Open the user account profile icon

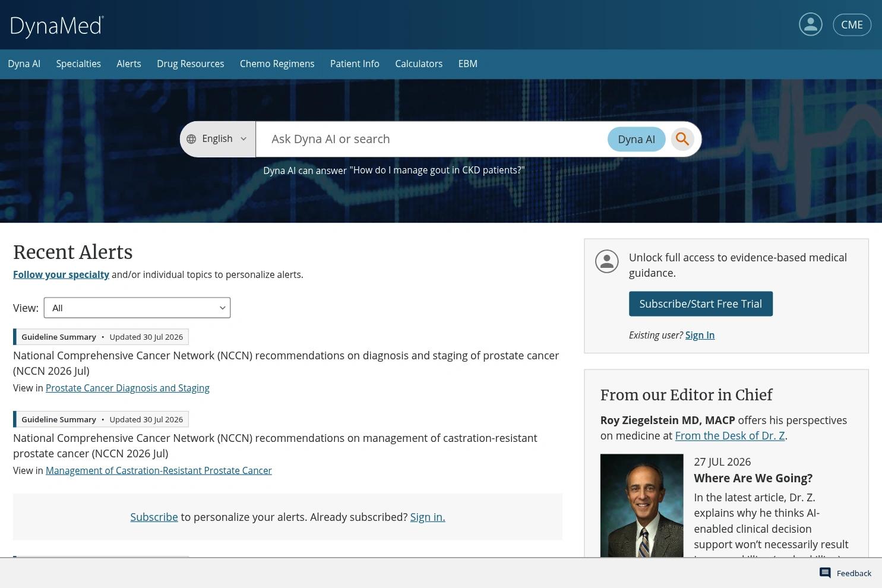coord(810,24)
